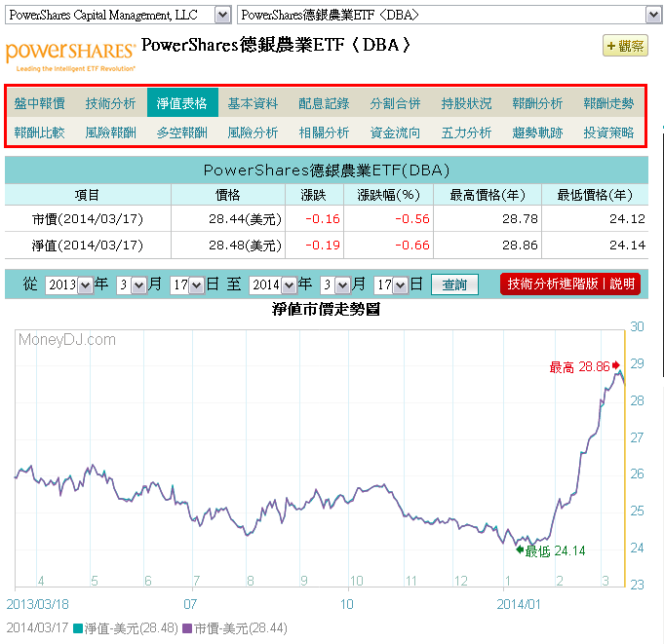Viewport: 664px width, 644px height.
Task: Open the PowerShares德銀農業ETF fund selector dropdown
Action: click(449, 16)
